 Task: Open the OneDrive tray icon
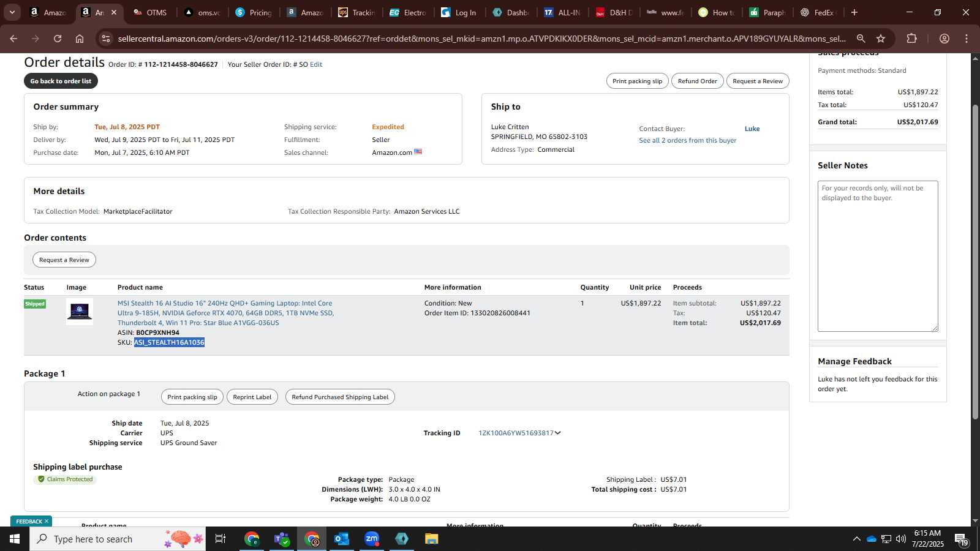[x=871, y=539]
